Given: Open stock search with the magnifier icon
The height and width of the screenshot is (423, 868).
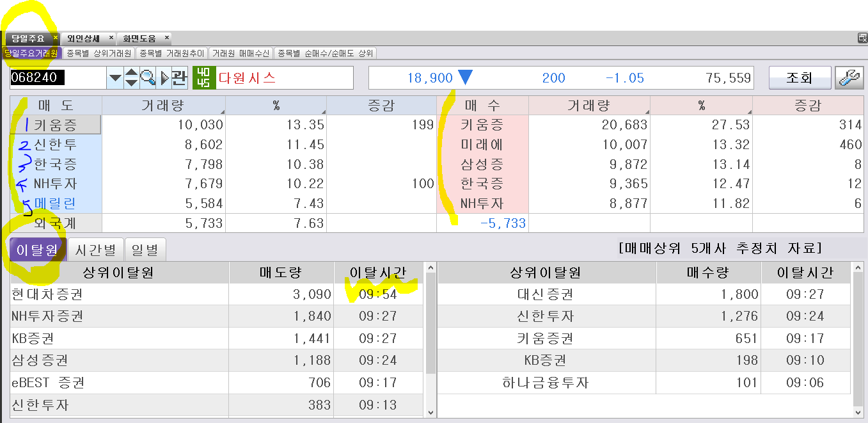Looking at the screenshot, I should pos(148,78).
